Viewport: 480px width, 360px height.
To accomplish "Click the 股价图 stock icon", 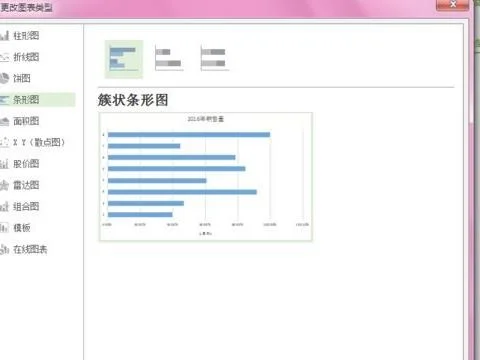I will (x=4, y=164).
